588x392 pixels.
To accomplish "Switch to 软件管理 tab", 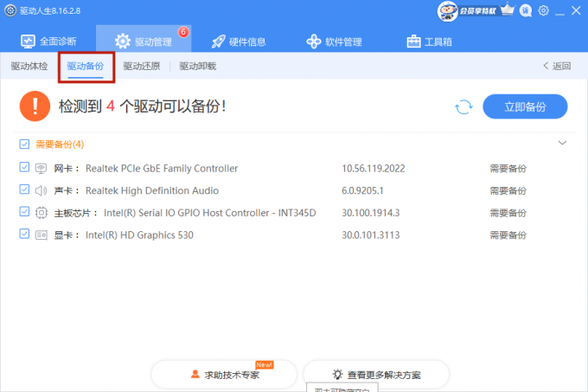I will (334, 42).
